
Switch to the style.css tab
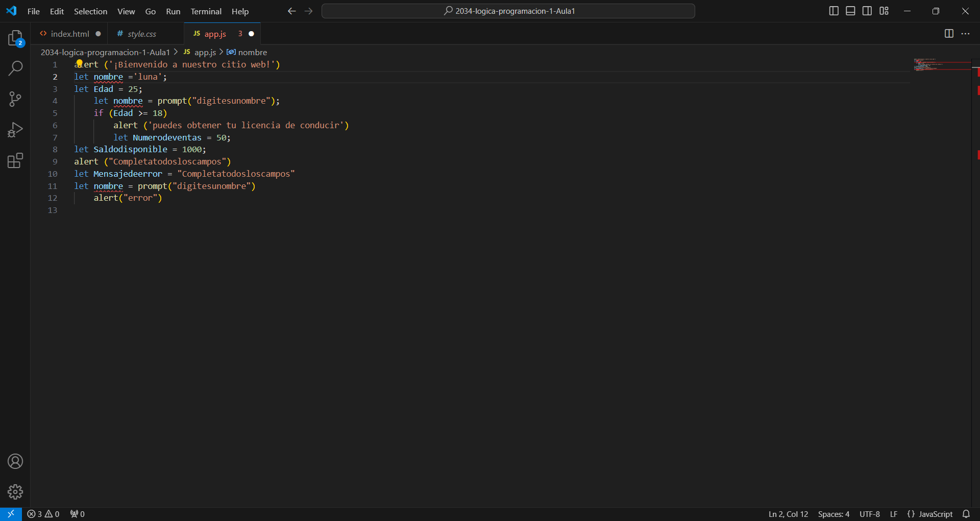tap(142, 34)
